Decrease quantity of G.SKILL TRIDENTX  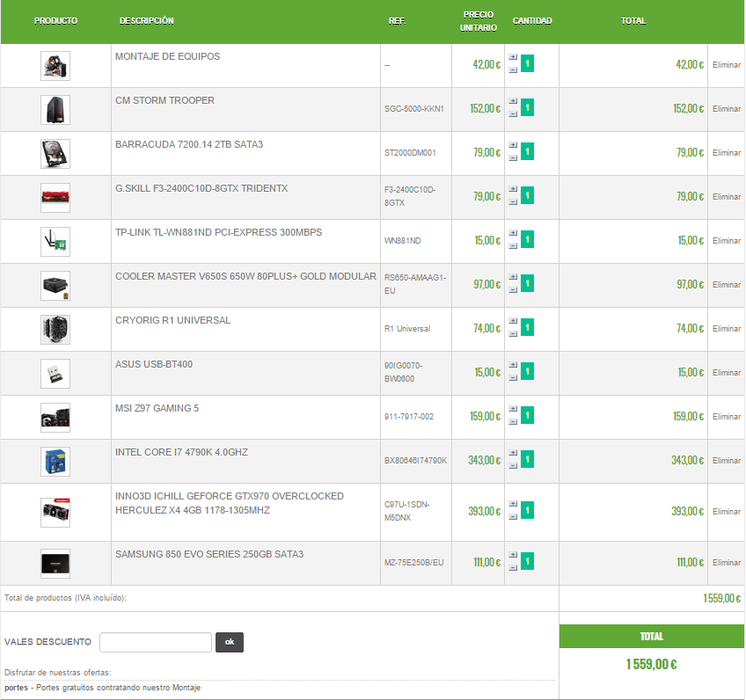[513, 202]
